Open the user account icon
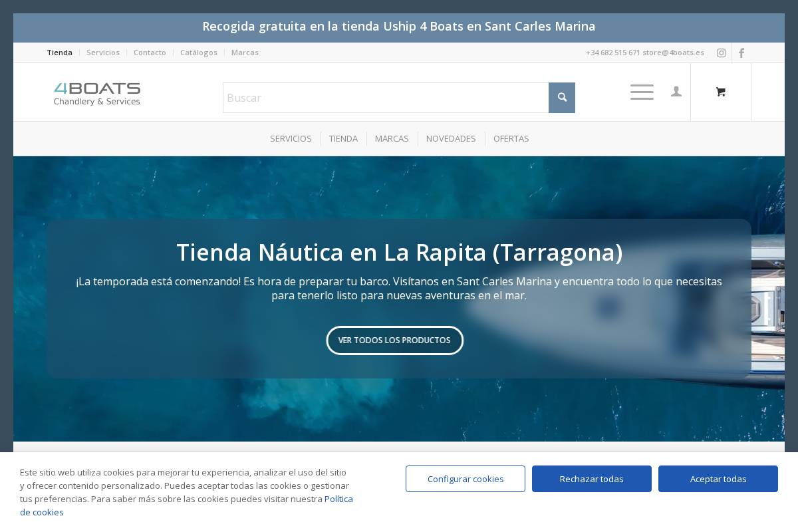Viewport: 798px width, 532px height. tap(676, 92)
